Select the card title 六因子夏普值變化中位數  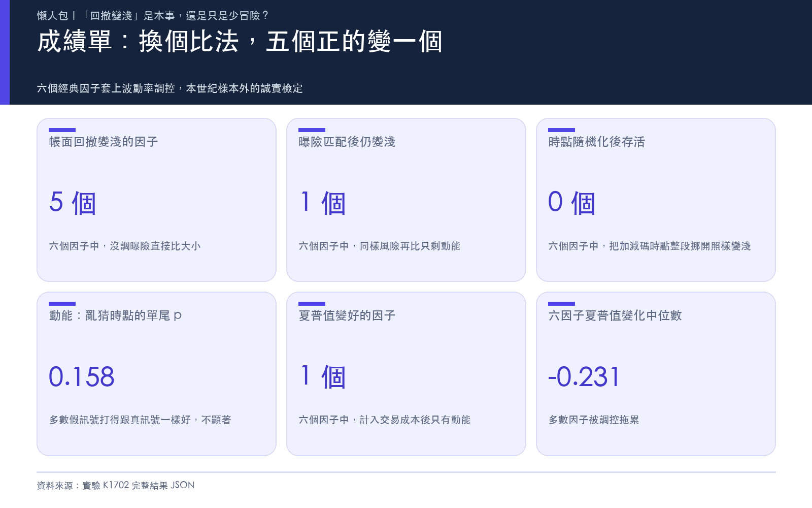tap(615, 315)
